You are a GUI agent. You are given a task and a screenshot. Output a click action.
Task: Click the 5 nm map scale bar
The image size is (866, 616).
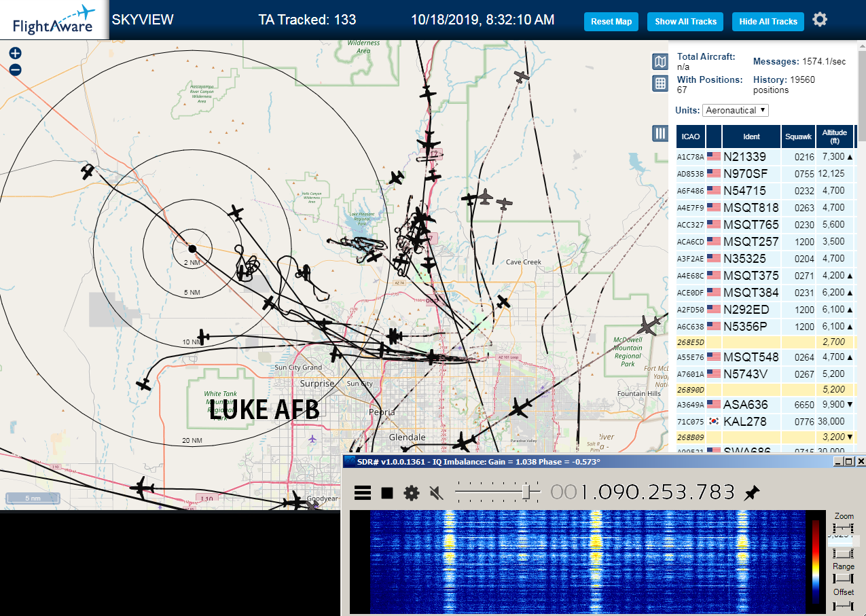(33, 499)
